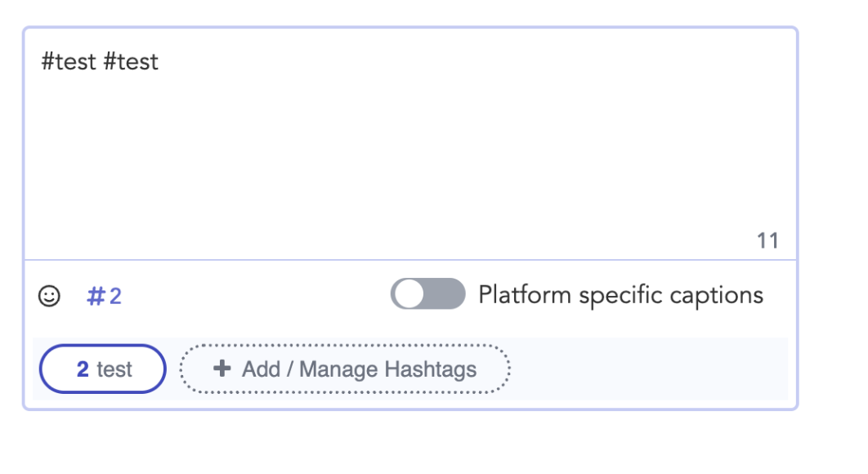
Task: Click the first #test word in the caption
Action: point(69,61)
